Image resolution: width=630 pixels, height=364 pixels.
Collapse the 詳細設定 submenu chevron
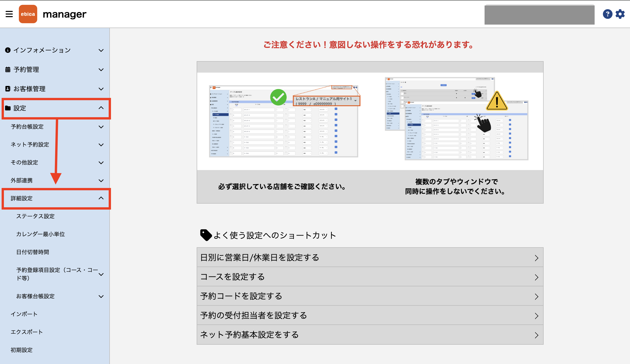click(x=101, y=198)
